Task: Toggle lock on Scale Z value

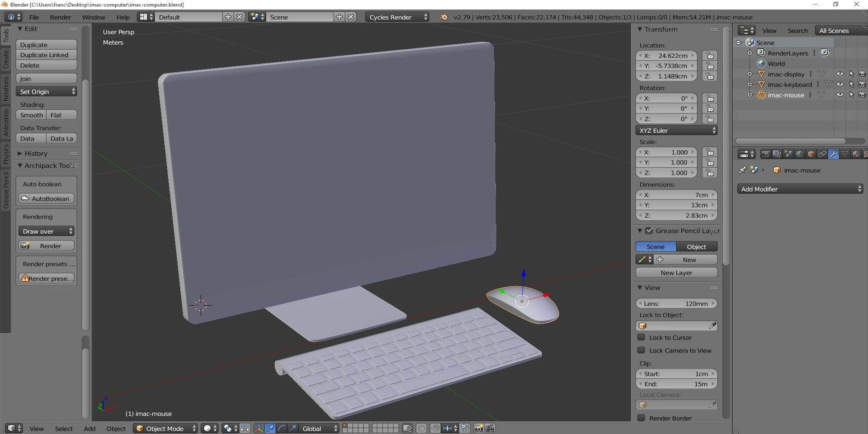Action: tap(710, 173)
